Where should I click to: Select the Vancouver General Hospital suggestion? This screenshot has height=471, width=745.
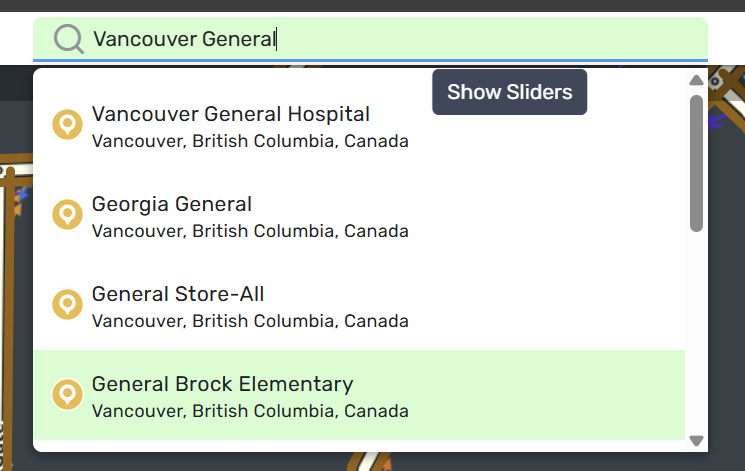point(231,115)
